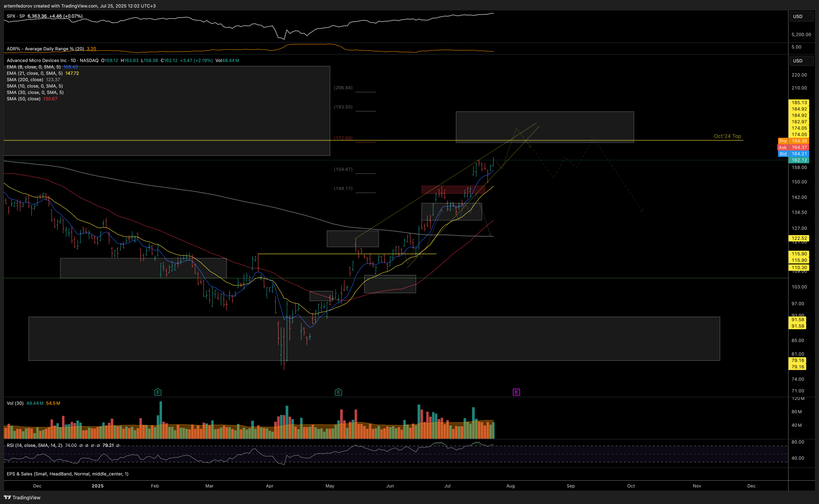Click the 2025 label on time axis
819x504 pixels.
[x=98, y=486]
